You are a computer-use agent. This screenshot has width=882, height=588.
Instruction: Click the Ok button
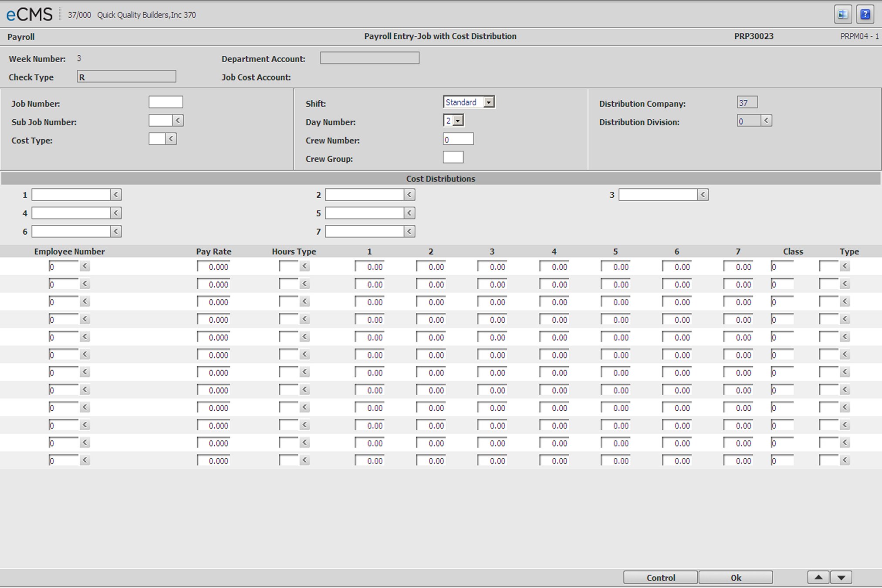736,578
